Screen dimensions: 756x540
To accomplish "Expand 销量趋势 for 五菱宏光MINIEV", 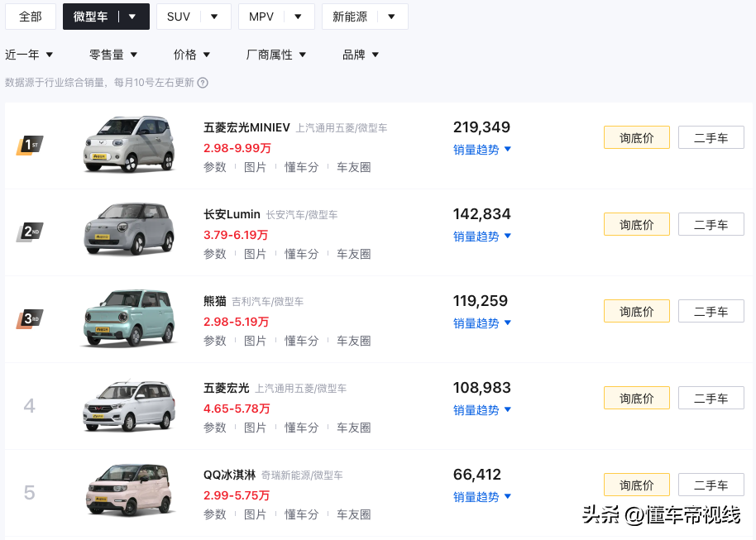I will pyautogui.click(x=482, y=150).
